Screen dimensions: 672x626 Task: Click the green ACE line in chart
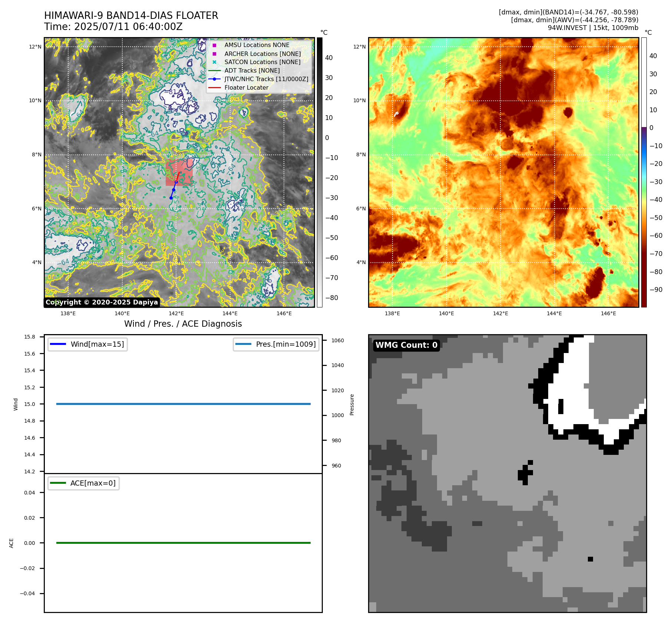pos(183,543)
